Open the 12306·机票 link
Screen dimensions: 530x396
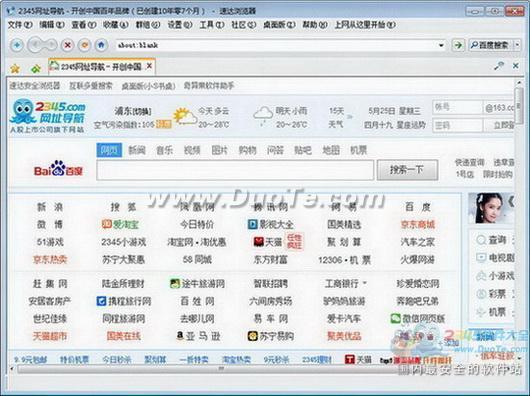(344, 259)
